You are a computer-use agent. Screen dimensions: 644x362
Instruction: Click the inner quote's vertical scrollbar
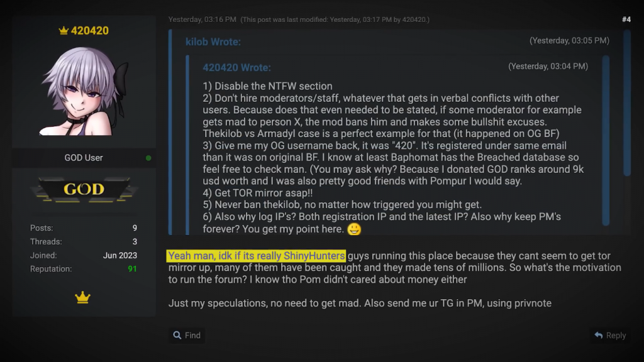click(x=606, y=138)
